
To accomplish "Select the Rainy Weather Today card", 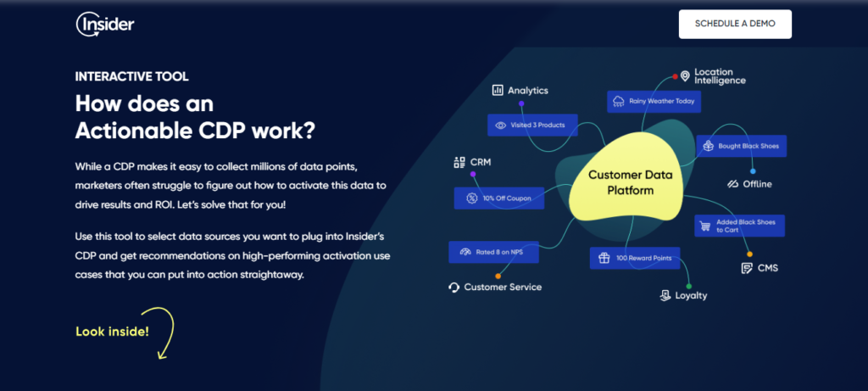I will [654, 102].
